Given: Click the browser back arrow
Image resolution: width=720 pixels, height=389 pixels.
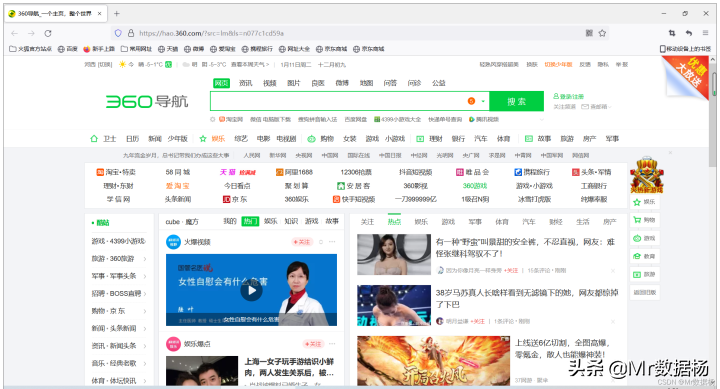Looking at the screenshot, I should point(15,33).
